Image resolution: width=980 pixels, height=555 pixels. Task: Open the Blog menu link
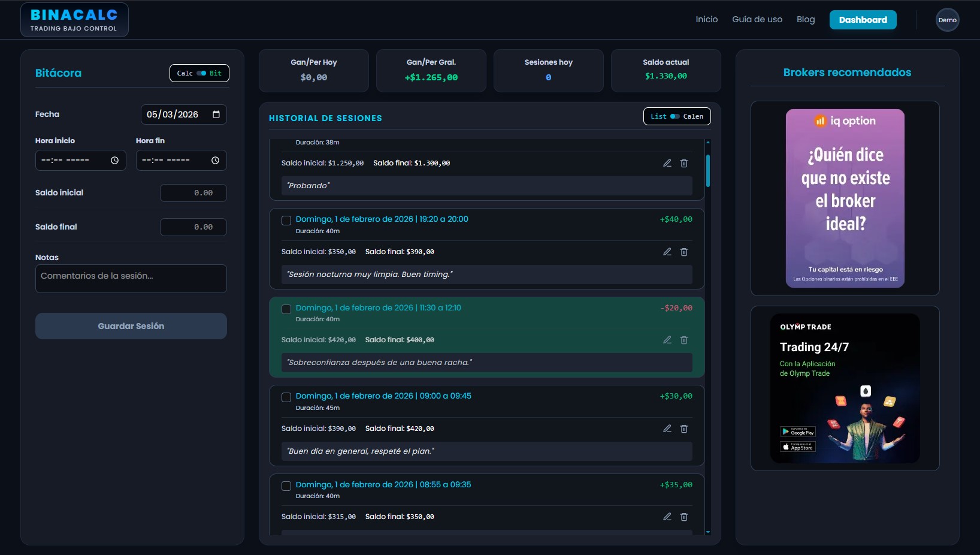pos(806,20)
